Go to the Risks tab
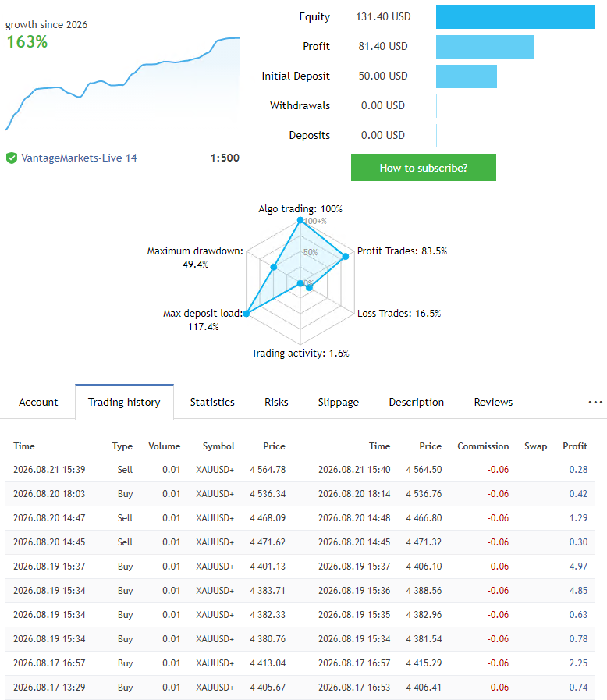 pyautogui.click(x=276, y=402)
